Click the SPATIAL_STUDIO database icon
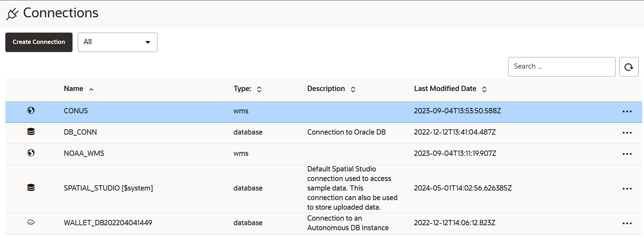 [x=31, y=188]
